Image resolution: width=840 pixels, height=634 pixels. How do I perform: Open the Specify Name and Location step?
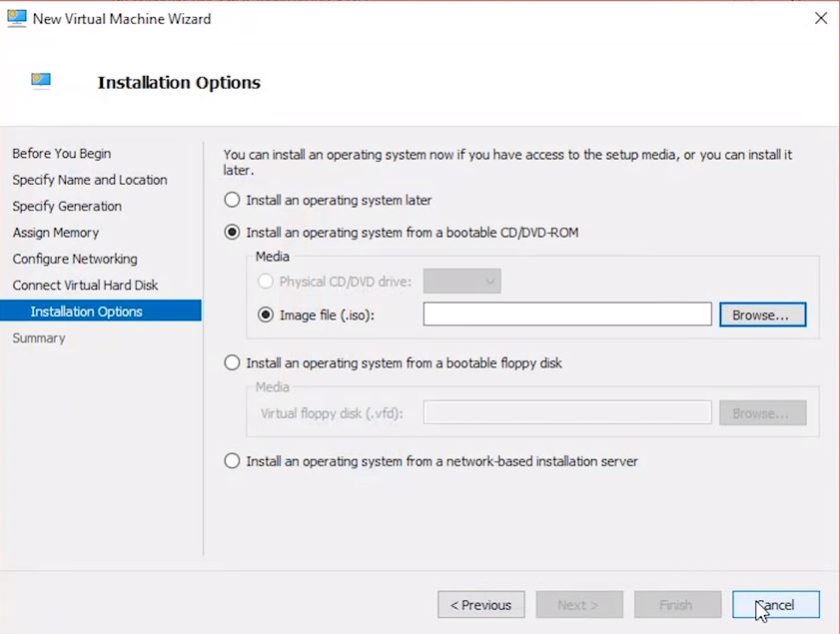pyautogui.click(x=90, y=180)
